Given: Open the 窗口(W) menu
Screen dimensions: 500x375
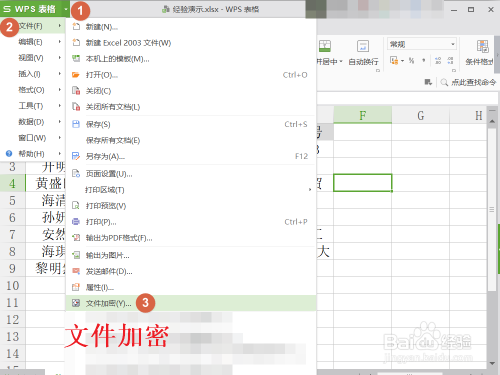Looking at the screenshot, I should (x=33, y=138).
